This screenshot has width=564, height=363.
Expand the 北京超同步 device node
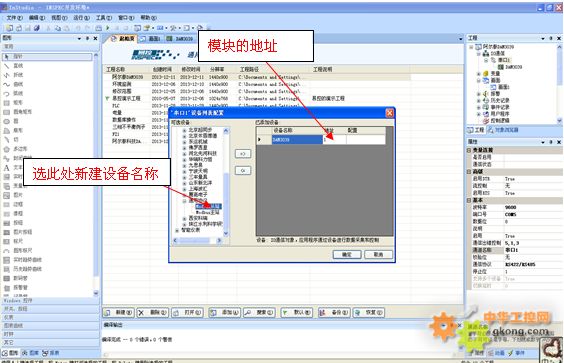click(x=185, y=130)
